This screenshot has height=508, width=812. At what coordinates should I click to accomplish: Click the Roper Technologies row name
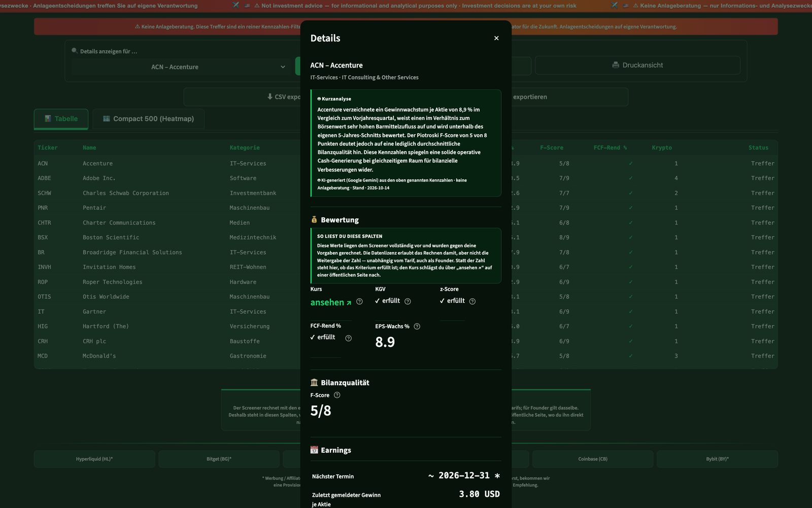[113, 282]
